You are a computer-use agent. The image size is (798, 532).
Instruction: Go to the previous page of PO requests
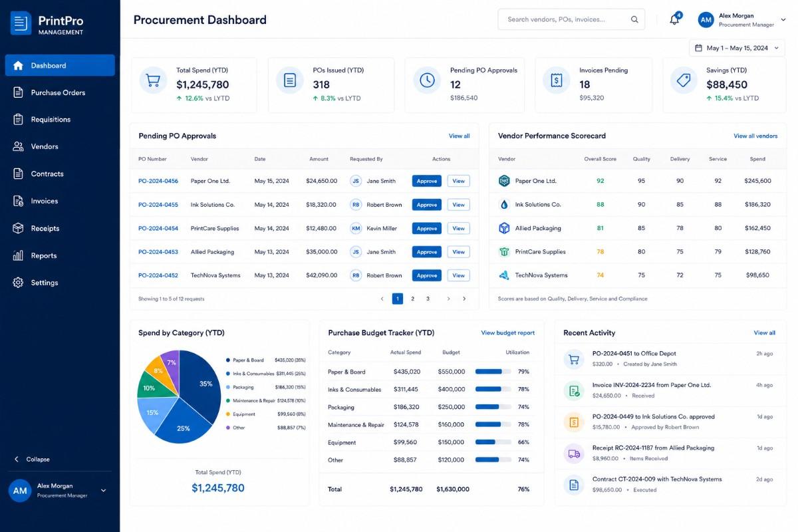pos(382,299)
